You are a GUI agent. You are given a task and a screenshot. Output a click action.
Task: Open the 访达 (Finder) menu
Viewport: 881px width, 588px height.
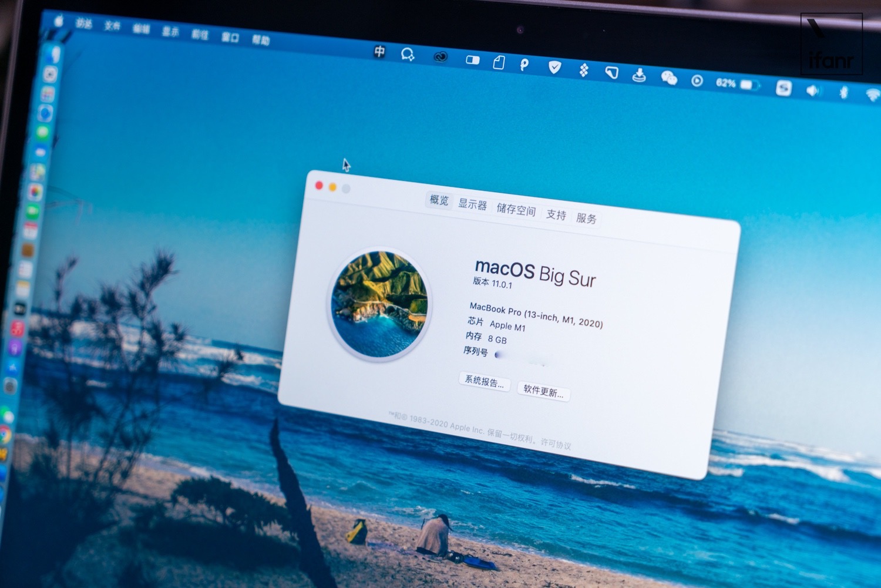pyautogui.click(x=84, y=23)
